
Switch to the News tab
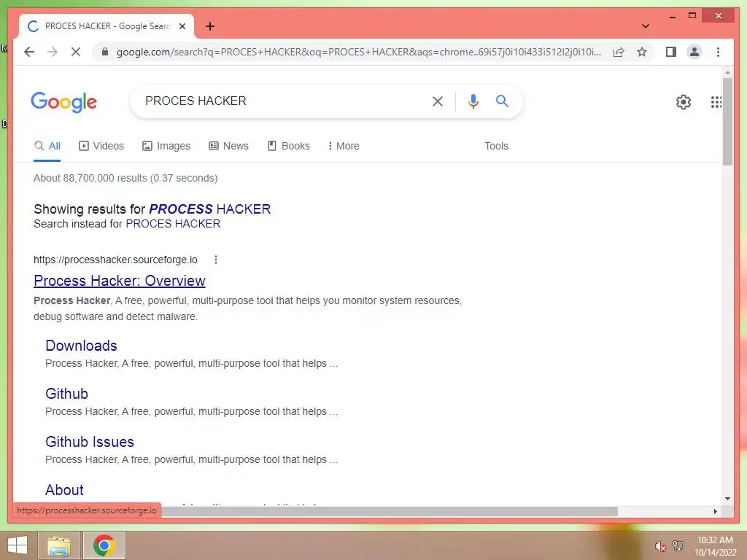(228, 146)
